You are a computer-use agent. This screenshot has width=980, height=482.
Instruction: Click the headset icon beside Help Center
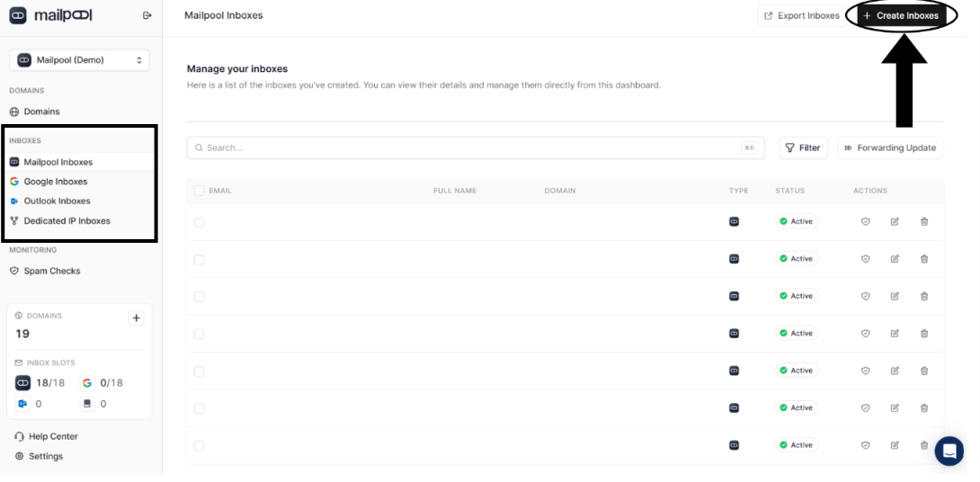20,436
